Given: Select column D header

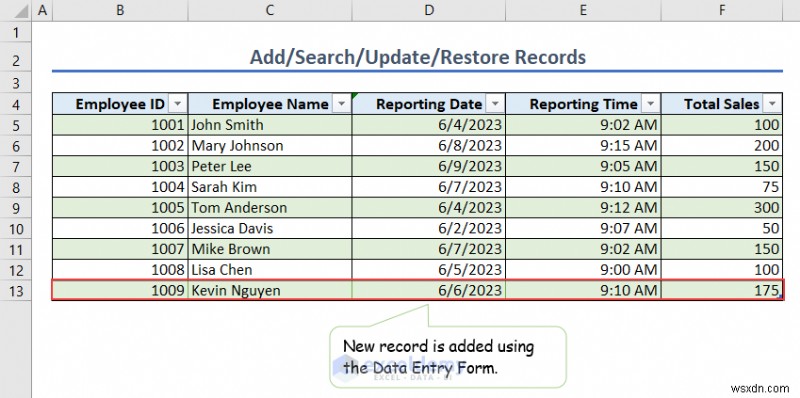Looking at the screenshot, I should tap(429, 10).
